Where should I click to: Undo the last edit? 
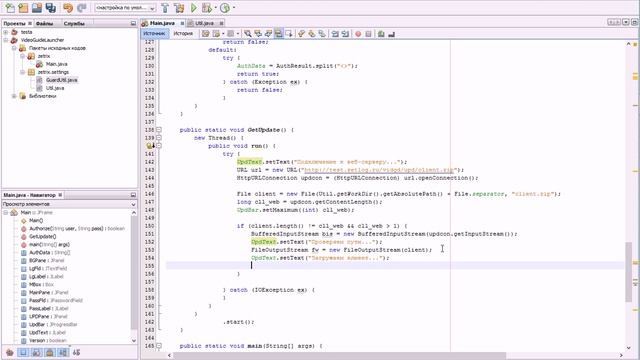click(x=68, y=7)
